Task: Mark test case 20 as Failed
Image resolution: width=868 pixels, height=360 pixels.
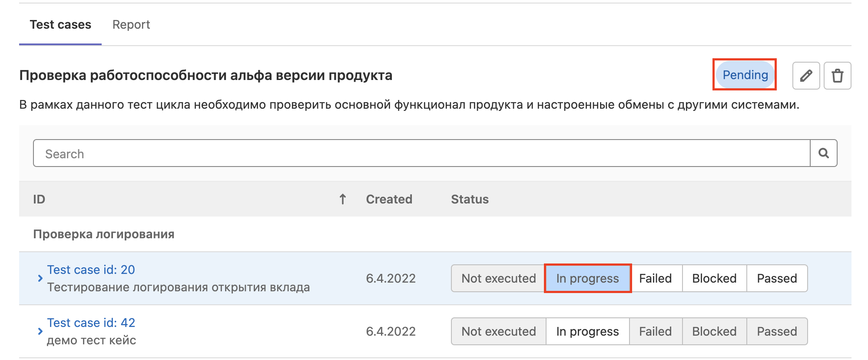Action: [655, 278]
